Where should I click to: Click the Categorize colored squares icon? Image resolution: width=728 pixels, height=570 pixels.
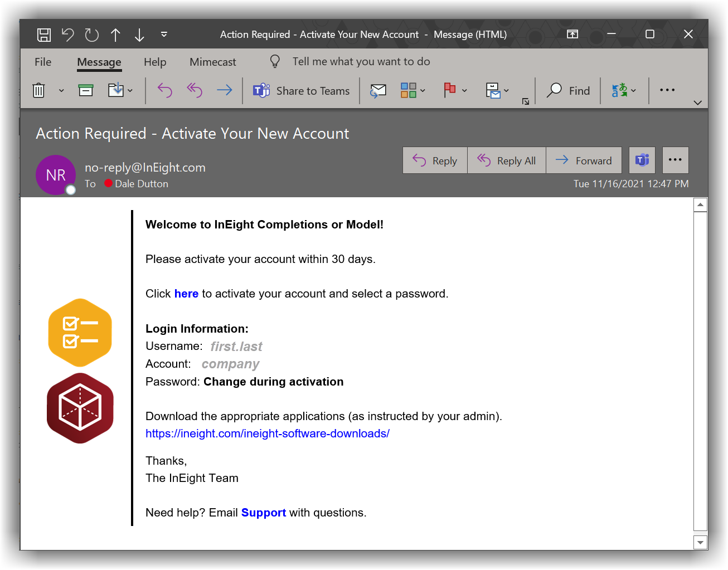[x=409, y=90]
